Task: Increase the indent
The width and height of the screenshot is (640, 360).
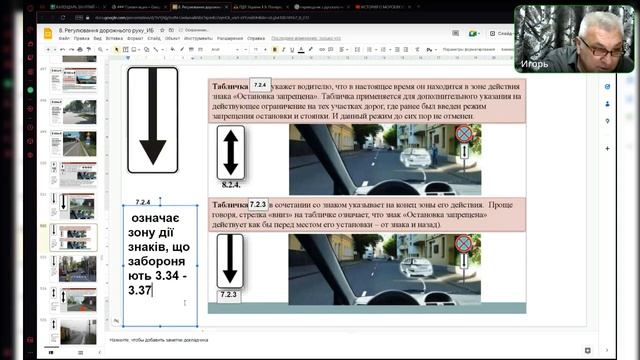Action: click(406, 49)
